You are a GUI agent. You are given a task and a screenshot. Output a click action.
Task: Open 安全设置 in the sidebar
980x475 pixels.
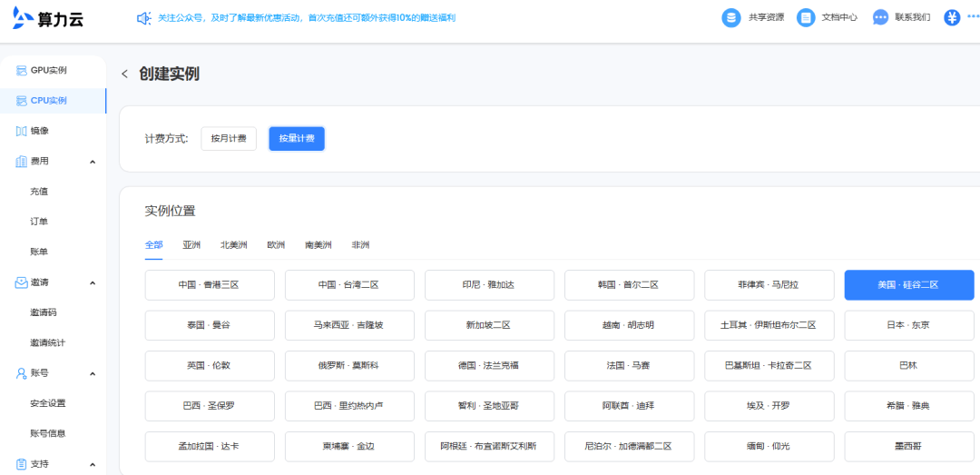point(47,403)
